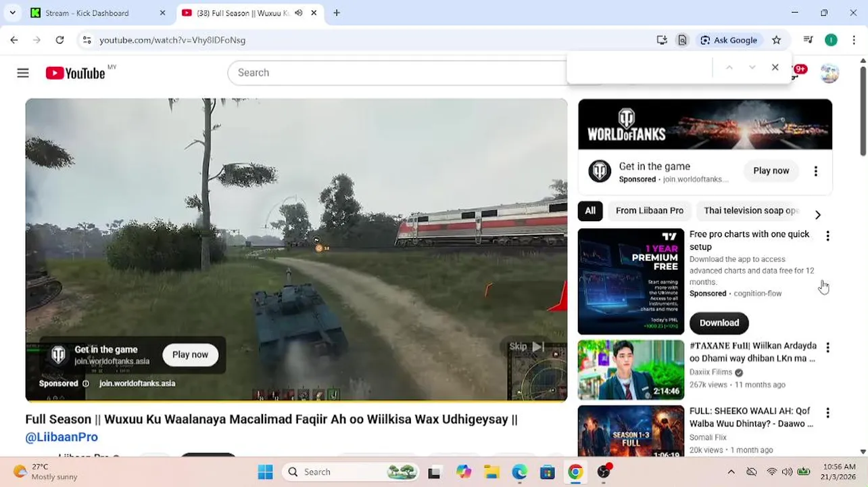Jump to next find result arrow
Viewport: 868px width, 487px height.
tap(752, 67)
